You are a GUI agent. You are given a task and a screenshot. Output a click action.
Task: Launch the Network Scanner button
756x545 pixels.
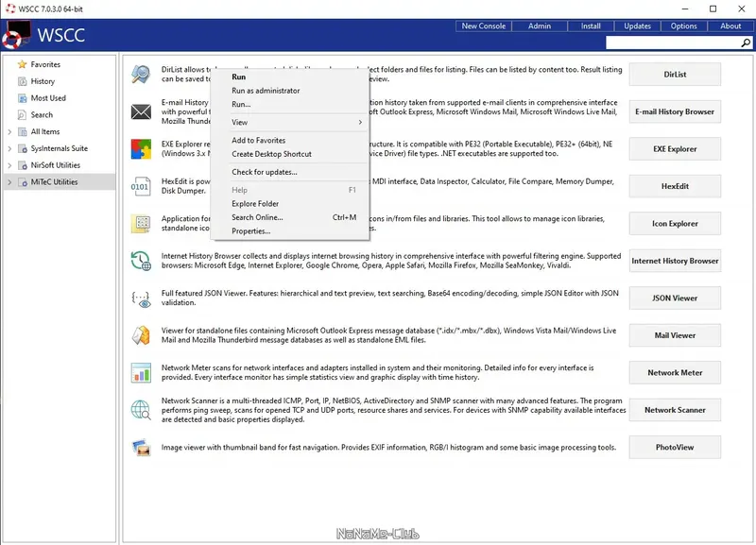coord(675,410)
